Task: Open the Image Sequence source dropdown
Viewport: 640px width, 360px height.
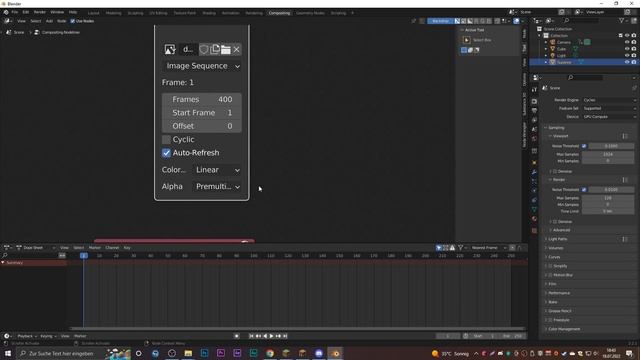Action: [202, 66]
